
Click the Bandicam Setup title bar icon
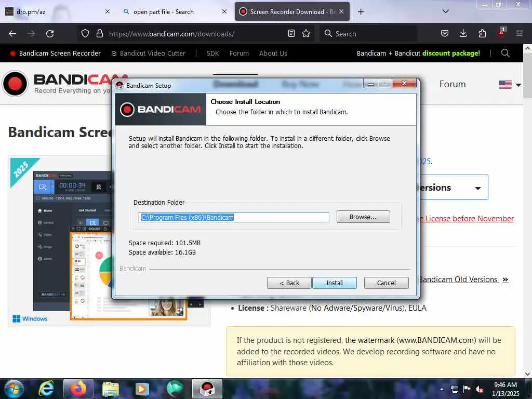[x=119, y=86]
